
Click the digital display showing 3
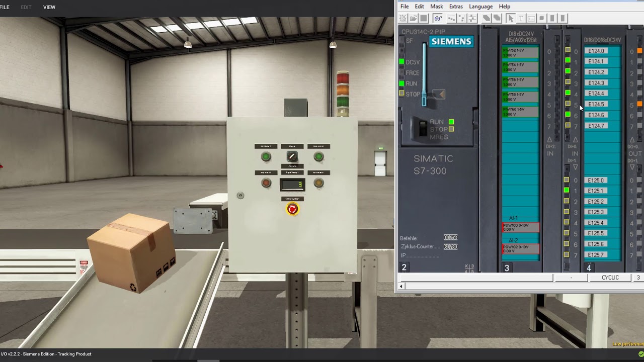tap(292, 185)
